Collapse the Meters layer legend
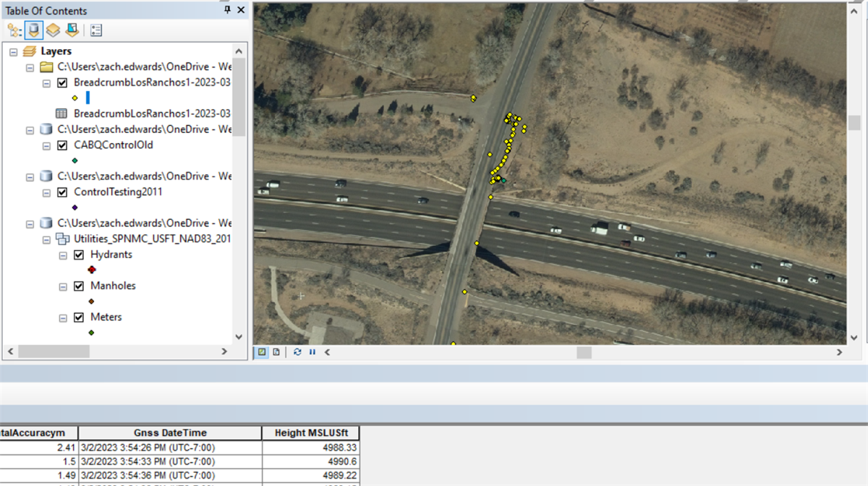Image resolution: width=868 pixels, height=486 pixels. point(62,317)
